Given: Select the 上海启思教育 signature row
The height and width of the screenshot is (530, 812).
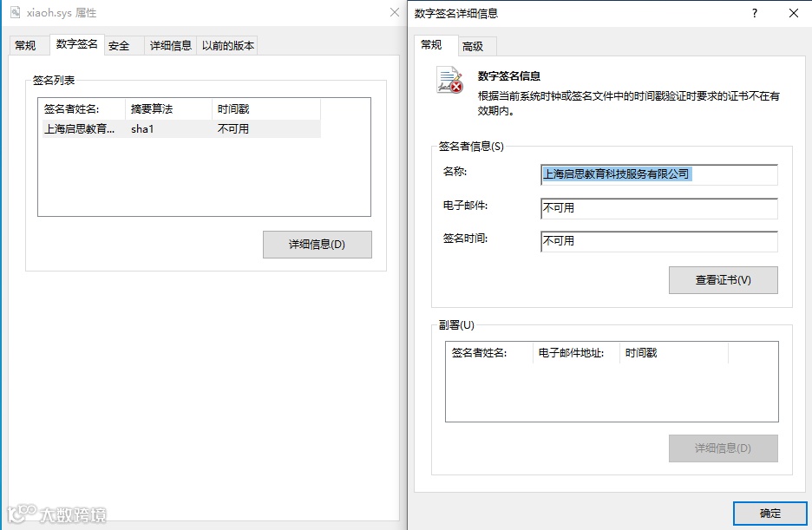Looking at the screenshot, I should pos(180,129).
